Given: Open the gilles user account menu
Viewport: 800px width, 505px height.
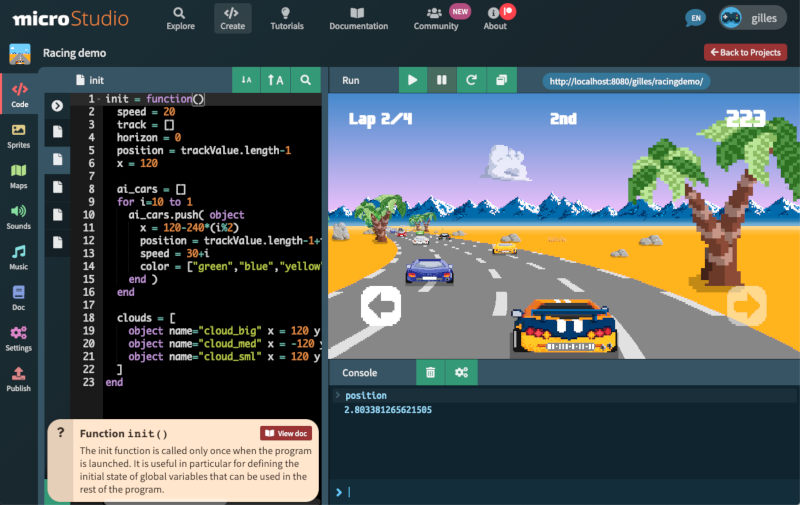Looking at the screenshot, I should [x=752, y=19].
